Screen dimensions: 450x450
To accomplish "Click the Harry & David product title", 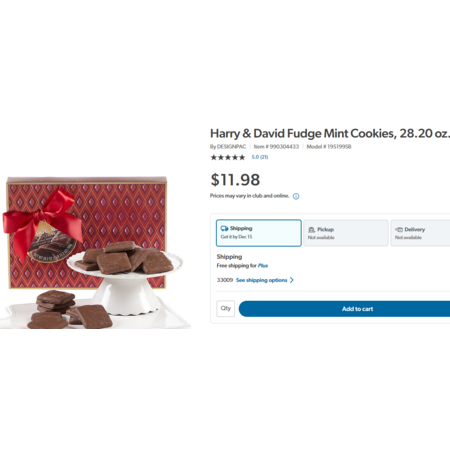I will (x=330, y=133).
